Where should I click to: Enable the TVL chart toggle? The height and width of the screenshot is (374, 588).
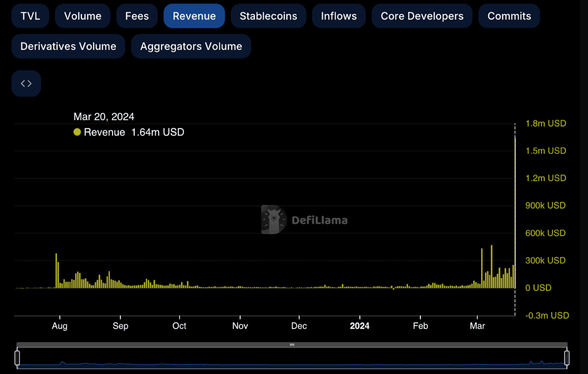click(30, 16)
